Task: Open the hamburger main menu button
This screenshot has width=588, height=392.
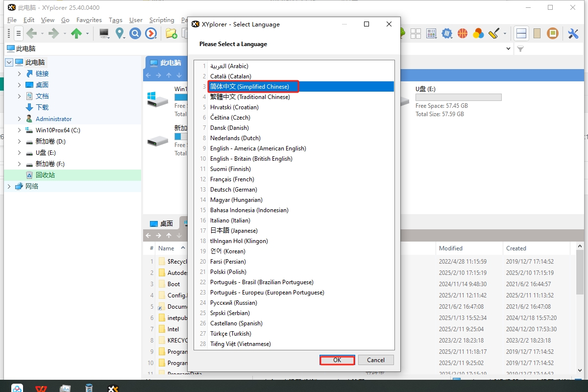Action: click(x=19, y=33)
